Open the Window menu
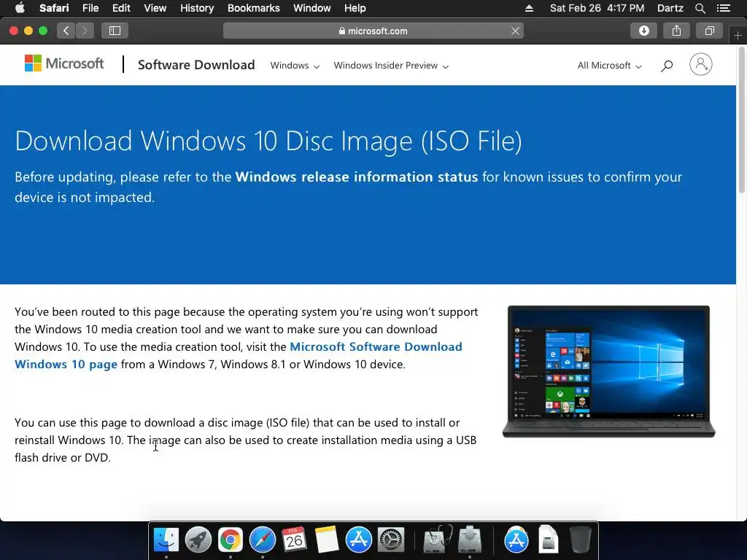Viewport: 747px width, 560px height. point(312,8)
